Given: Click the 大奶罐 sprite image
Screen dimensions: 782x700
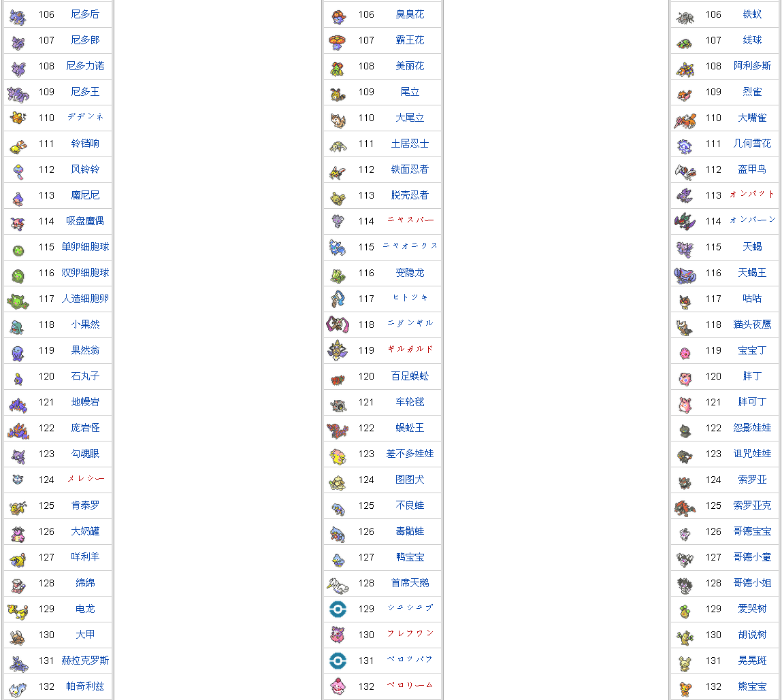Looking at the screenshot, I should click(18, 532).
